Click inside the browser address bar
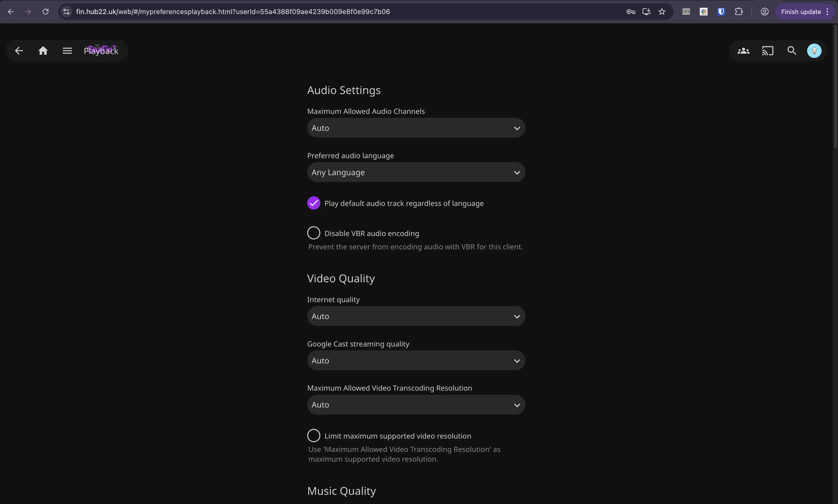838x504 pixels. [x=238, y=11]
